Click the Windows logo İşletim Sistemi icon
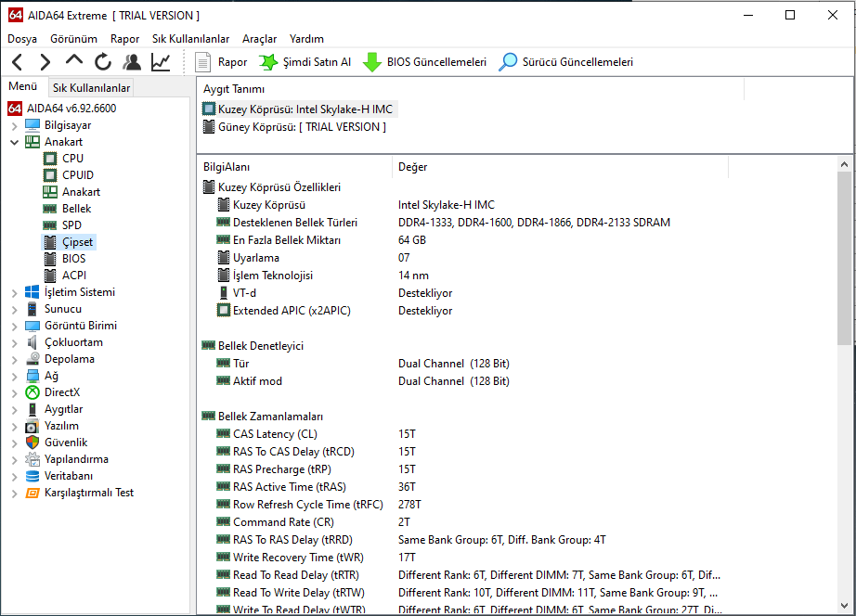The height and width of the screenshot is (616, 856). pyautogui.click(x=32, y=292)
